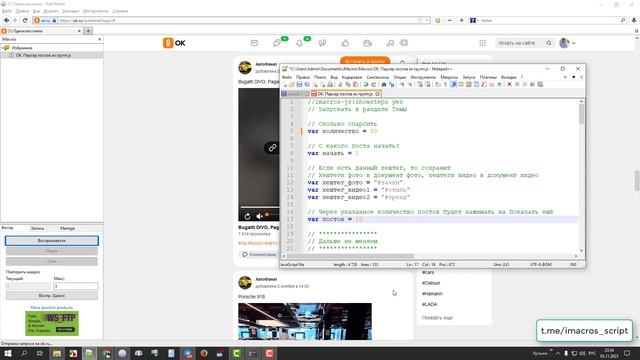Reload the page with the browser refresh icon
This screenshot has height=360, width=640.
click(x=25, y=20)
